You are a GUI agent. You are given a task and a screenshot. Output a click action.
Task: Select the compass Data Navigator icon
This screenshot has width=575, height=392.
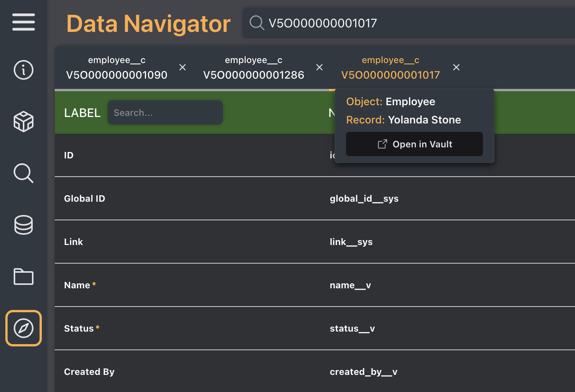[x=24, y=328]
